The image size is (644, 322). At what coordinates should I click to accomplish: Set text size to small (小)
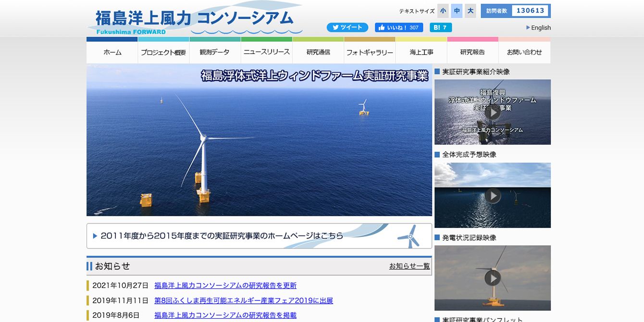[x=443, y=11]
